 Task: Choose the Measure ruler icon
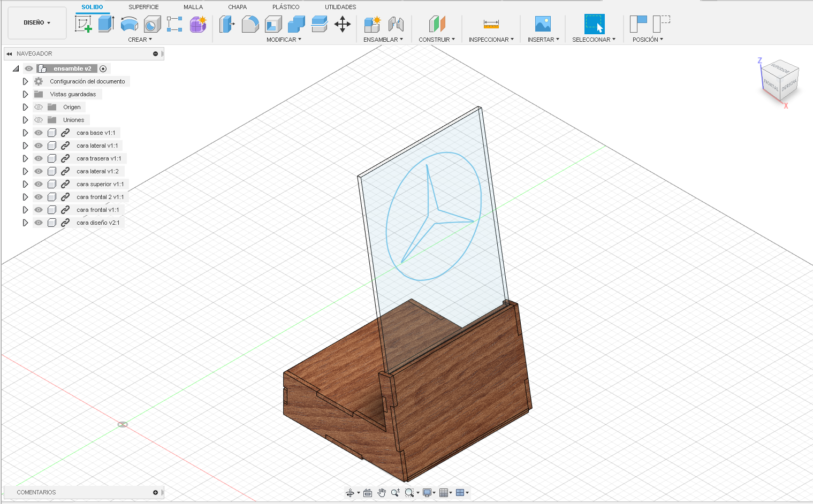click(x=491, y=24)
